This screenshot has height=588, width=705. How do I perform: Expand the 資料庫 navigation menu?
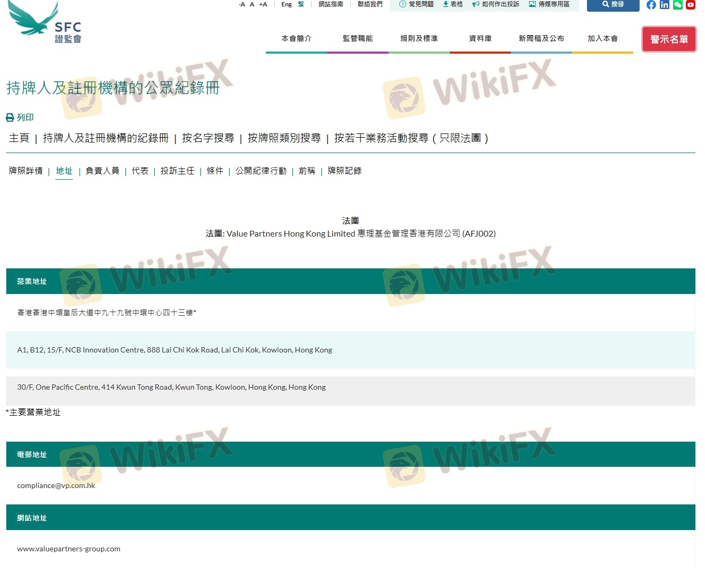point(480,38)
